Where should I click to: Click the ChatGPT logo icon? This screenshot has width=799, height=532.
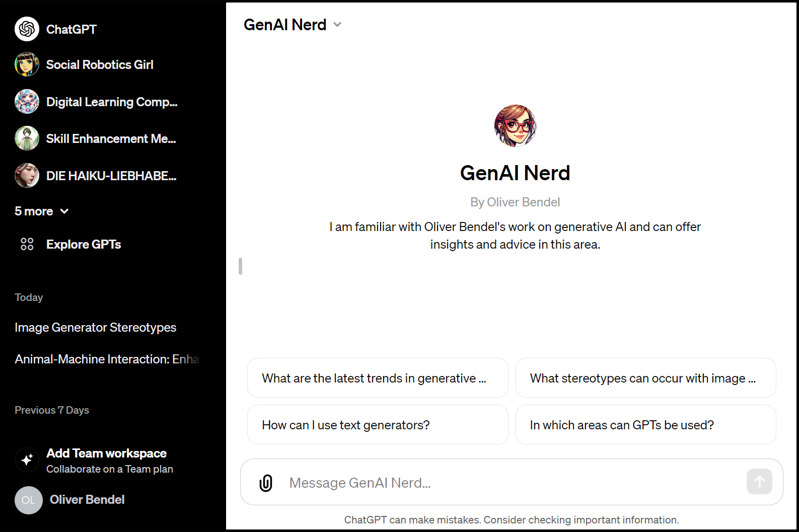(27, 29)
